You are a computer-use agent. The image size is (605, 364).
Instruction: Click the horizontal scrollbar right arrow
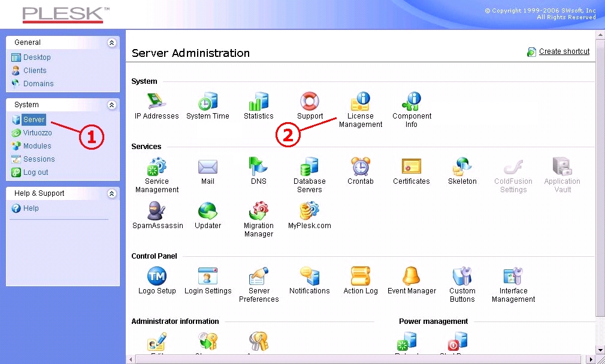click(x=591, y=359)
